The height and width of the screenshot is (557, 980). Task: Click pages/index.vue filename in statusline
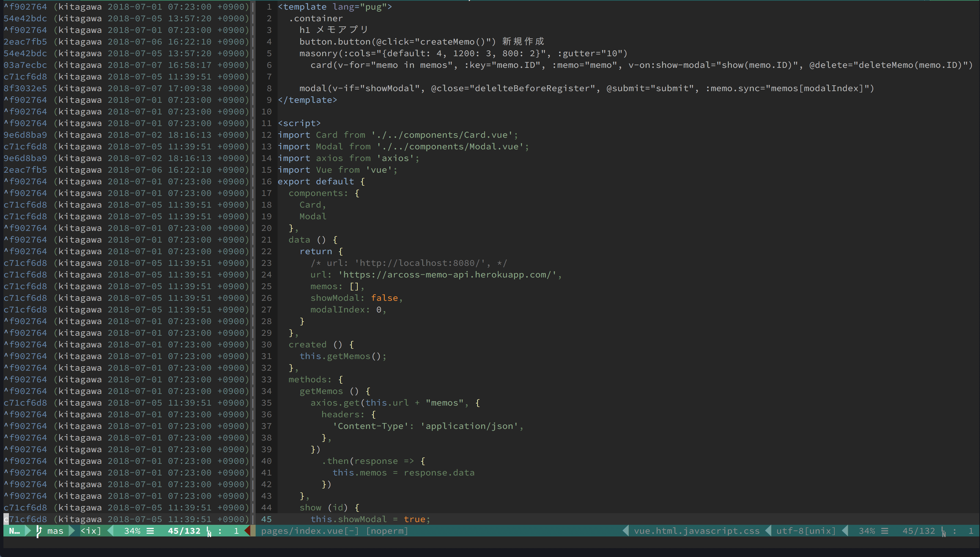[x=302, y=531]
